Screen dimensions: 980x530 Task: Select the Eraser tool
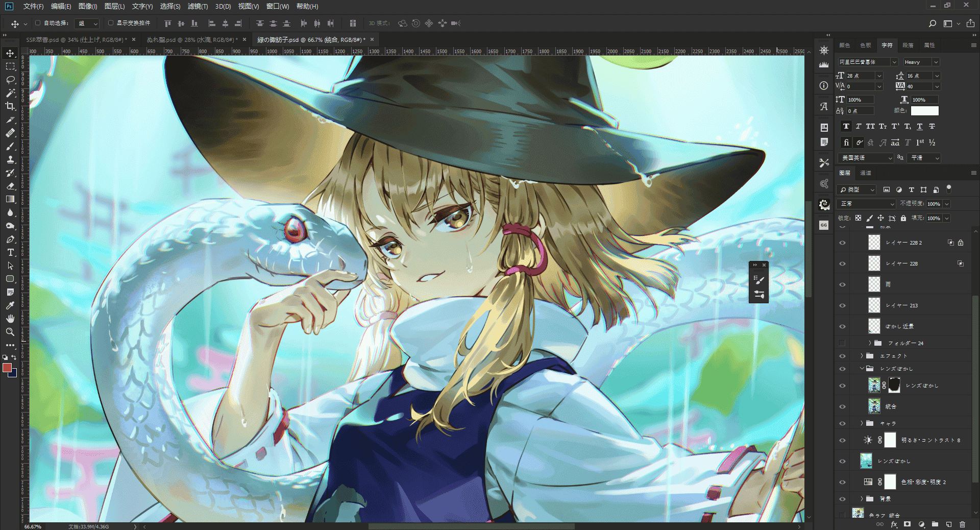[10, 186]
